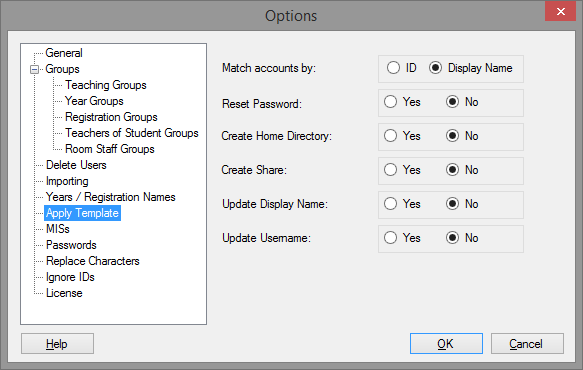
Task: Click the 'Match accounts by:' label
Action: pos(269,68)
